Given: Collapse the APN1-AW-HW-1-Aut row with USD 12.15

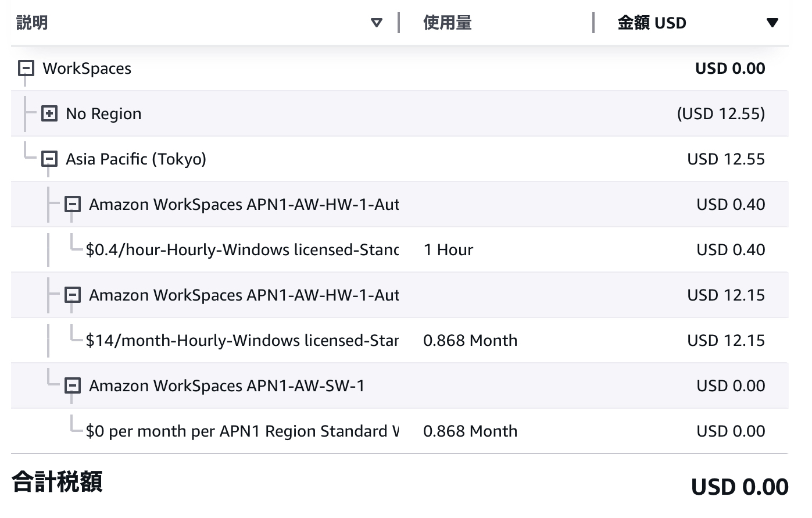Looking at the screenshot, I should [73, 295].
